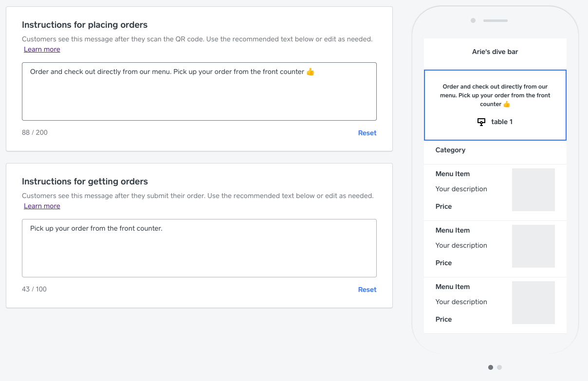Screen dimensions: 588x381
Task: Reset the getting orders instructions text
Action: tap(367, 290)
